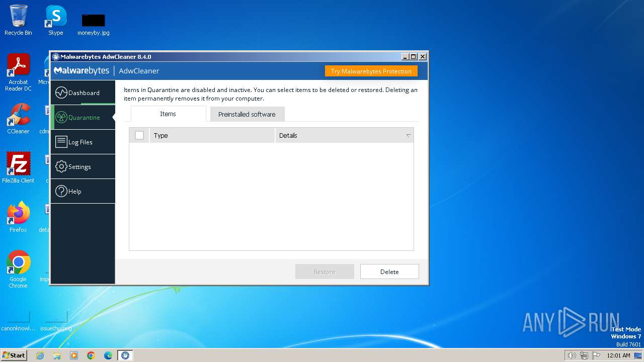The image size is (644, 362).
Task: Click Try Malwarebytes Protection button
Action: [x=371, y=71]
